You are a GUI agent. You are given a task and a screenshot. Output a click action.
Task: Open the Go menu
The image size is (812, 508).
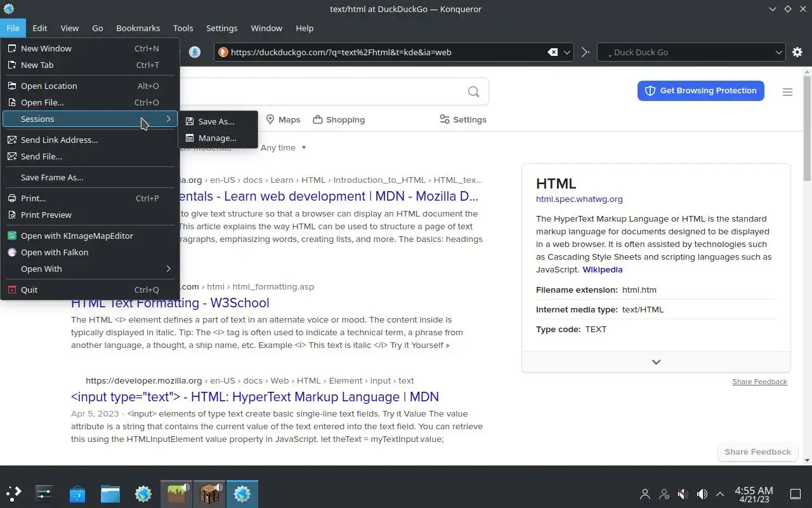(x=98, y=28)
